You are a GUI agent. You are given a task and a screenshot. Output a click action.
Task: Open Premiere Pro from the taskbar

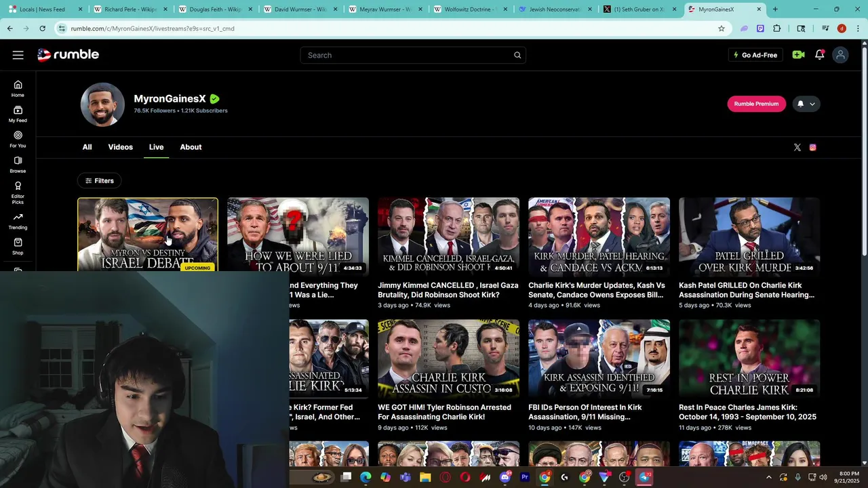[524, 477]
